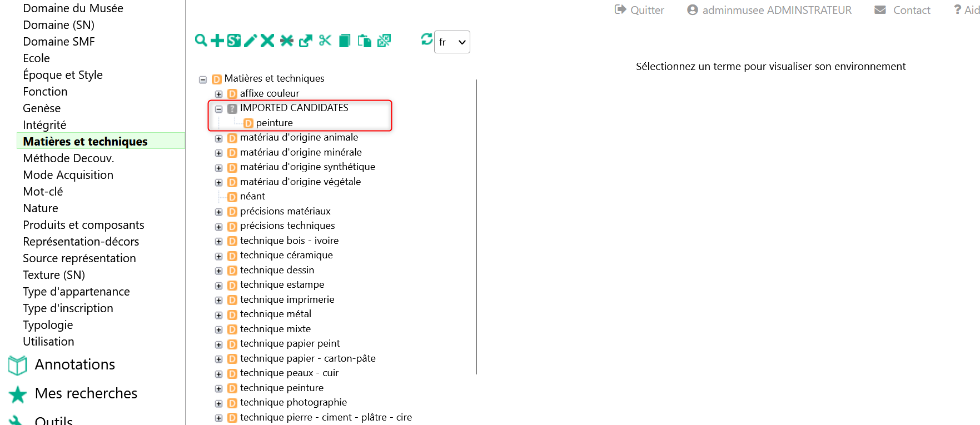This screenshot has width=980, height=425.
Task: Click the S+ add synonym icon
Action: (x=234, y=41)
